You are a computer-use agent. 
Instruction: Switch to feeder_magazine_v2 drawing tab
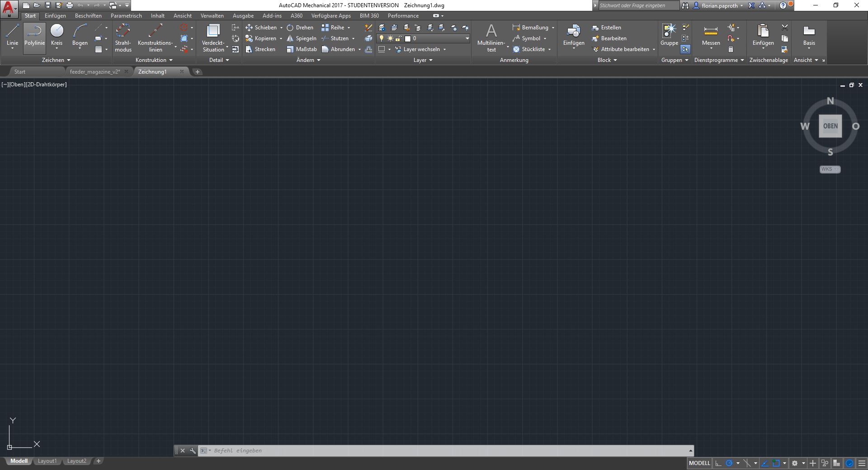coord(95,72)
